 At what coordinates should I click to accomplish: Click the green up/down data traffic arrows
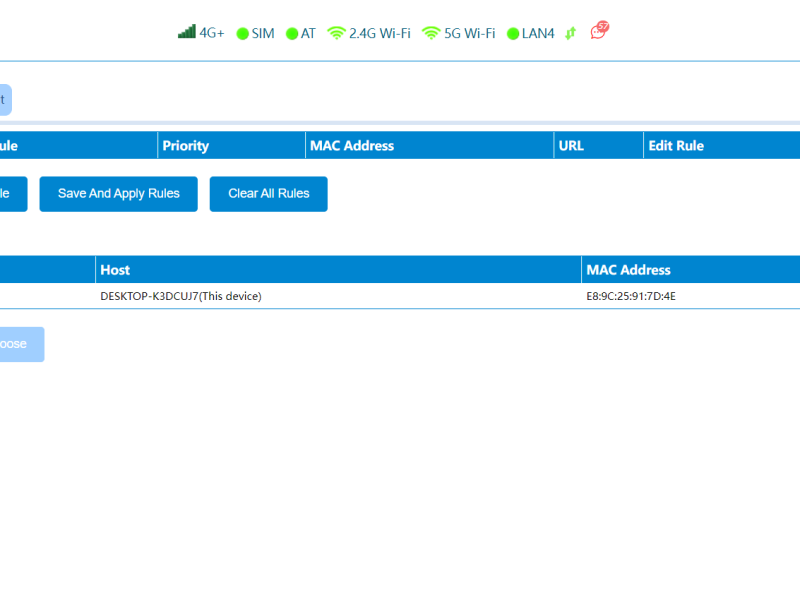point(570,33)
